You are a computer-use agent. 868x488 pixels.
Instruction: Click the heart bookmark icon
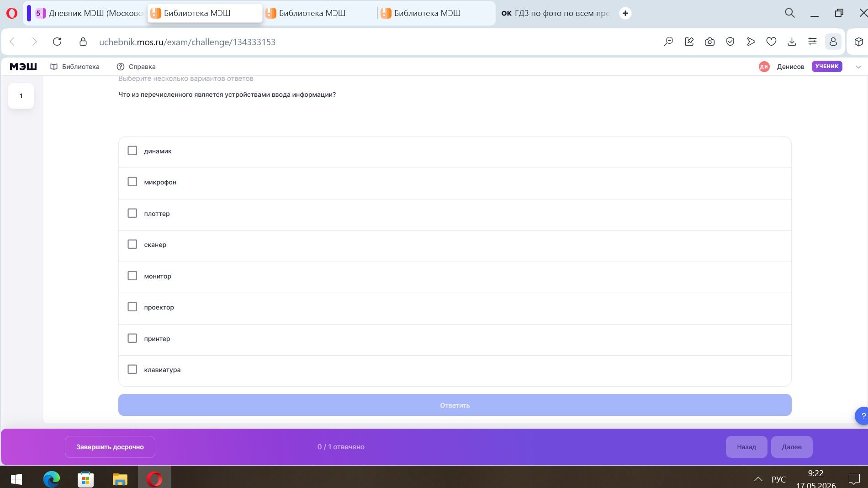[771, 42]
